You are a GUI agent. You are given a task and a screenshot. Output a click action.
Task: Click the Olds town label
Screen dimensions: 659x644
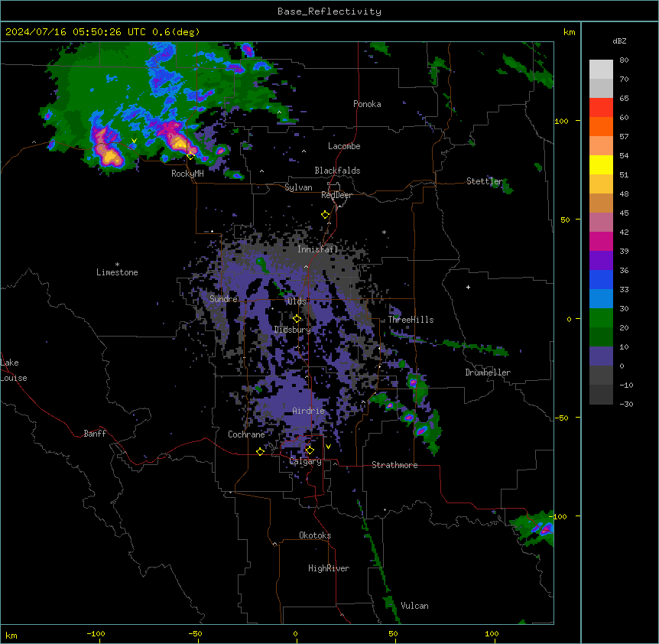pos(297,301)
